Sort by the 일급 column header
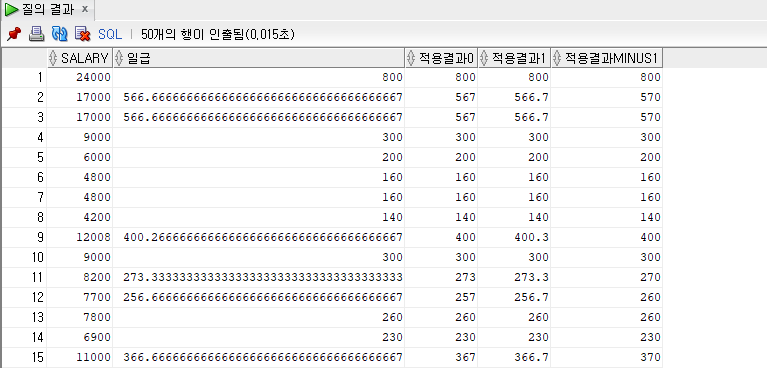 259,58
